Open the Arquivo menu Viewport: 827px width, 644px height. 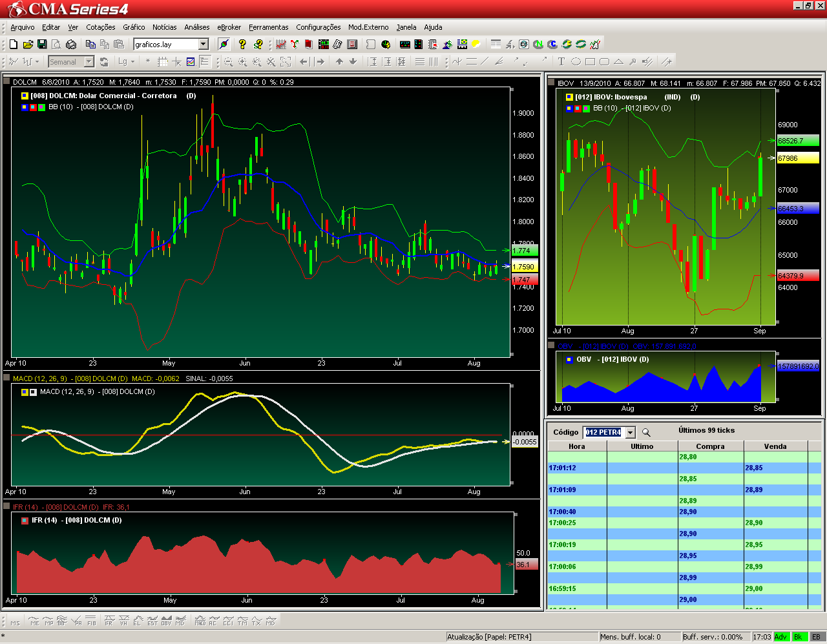[x=23, y=27]
